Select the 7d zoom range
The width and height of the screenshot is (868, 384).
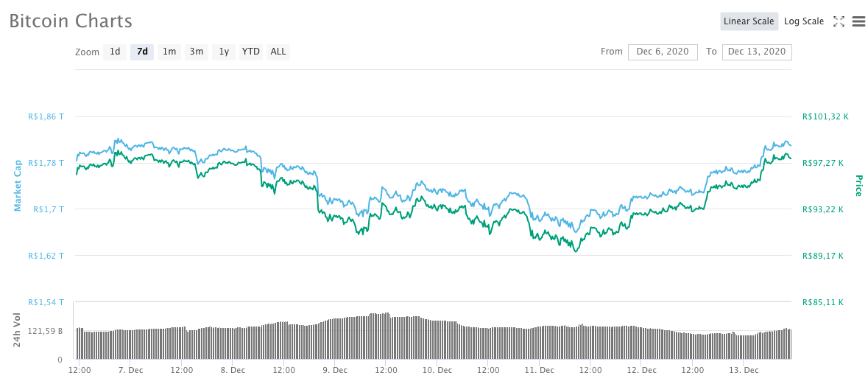(x=142, y=52)
